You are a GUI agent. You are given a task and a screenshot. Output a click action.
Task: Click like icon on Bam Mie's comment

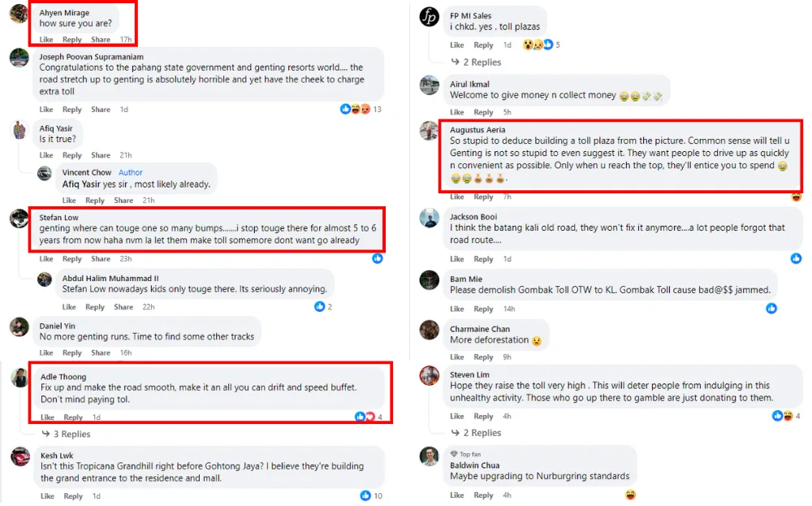tap(771, 309)
